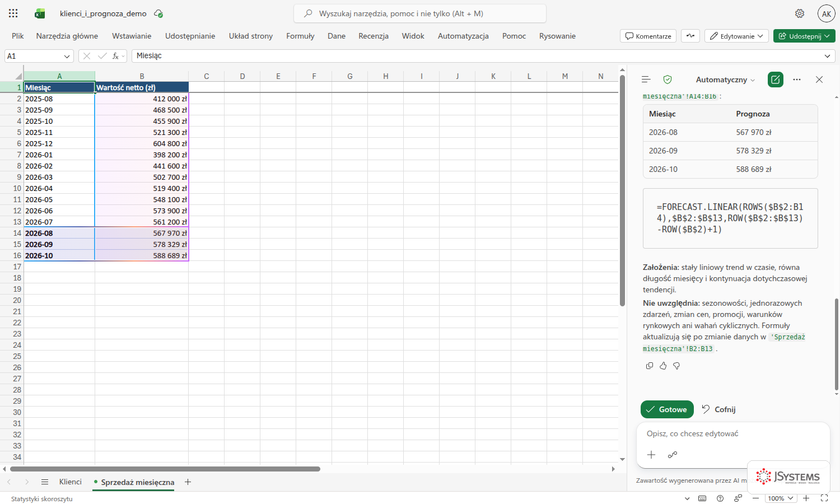Go to next sheet arrow
Image resolution: width=840 pixels, height=504 pixels.
click(x=27, y=482)
